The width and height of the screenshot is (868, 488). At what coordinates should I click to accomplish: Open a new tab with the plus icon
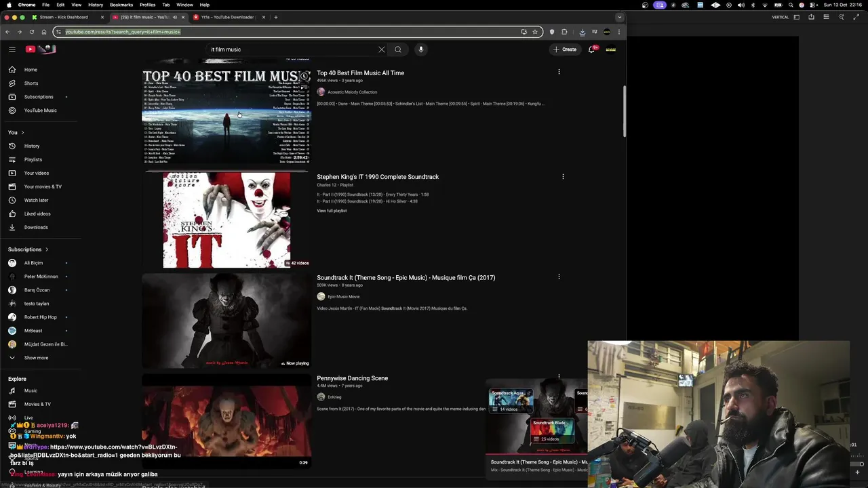[x=275, y=17]
